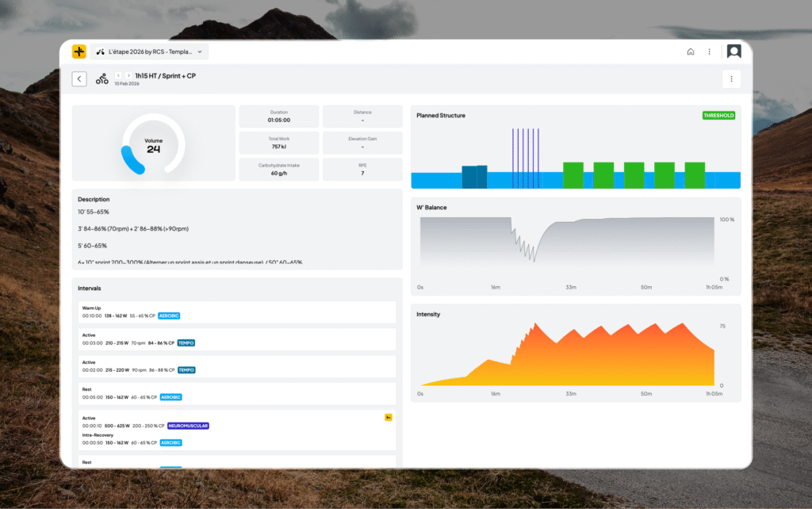Screen dimensions: 812x509
Task: Click the Total Work 757 kJ card
Action: click(279, 143)
